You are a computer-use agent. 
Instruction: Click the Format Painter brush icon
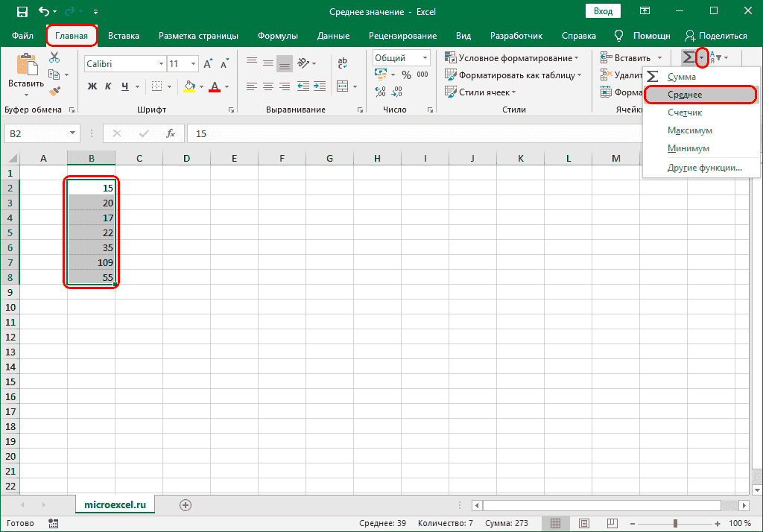(54, 90)
